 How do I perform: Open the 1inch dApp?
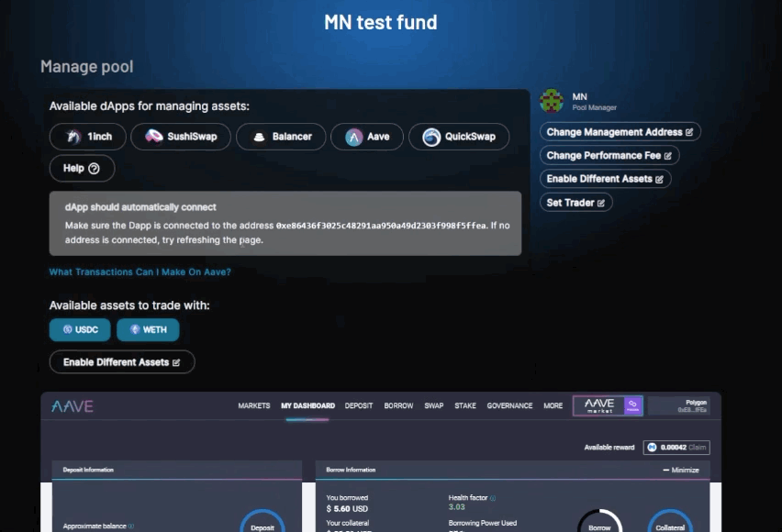[x=88, y=137]
